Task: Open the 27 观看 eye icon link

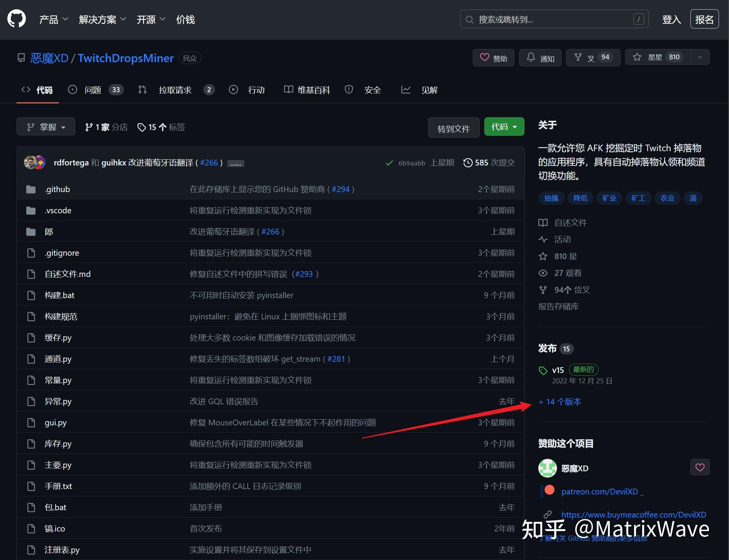Action: pos(560,273)
